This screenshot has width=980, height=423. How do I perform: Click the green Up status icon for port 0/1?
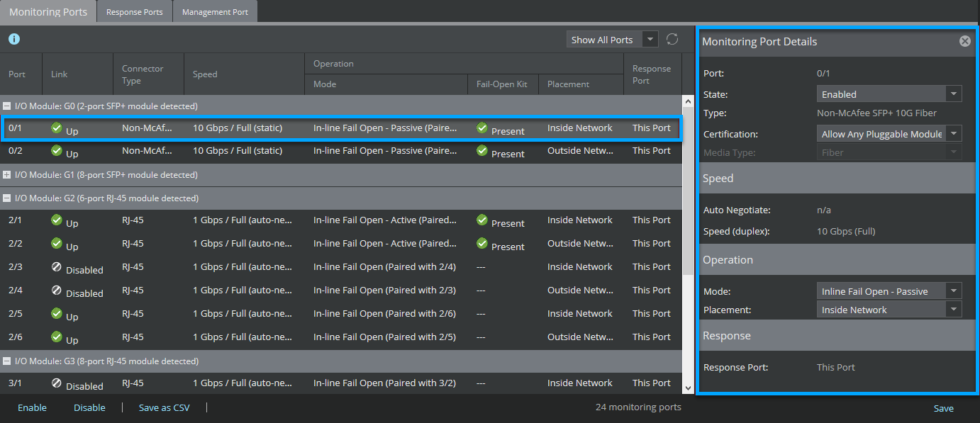(57, 128)
